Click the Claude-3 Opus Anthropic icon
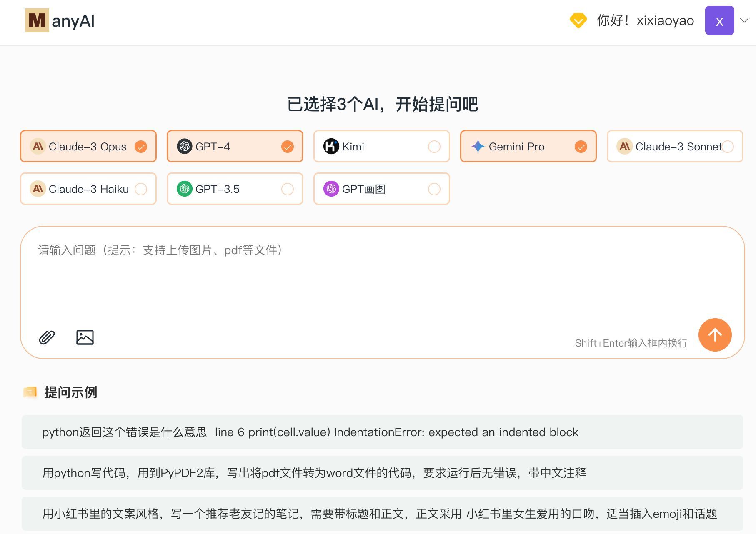 [38, 147]
